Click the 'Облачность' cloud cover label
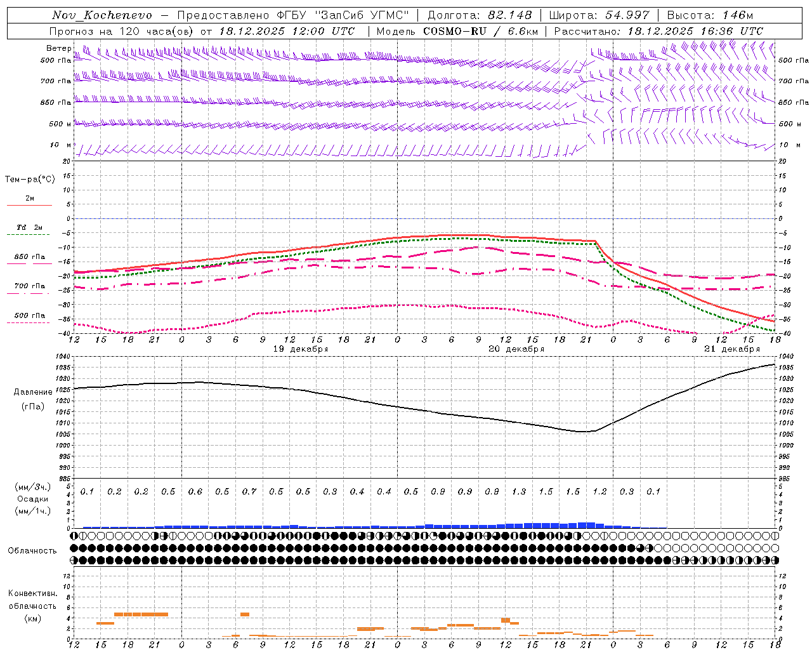The width and height of the screenshot is (812, 650). click(32, 551)
